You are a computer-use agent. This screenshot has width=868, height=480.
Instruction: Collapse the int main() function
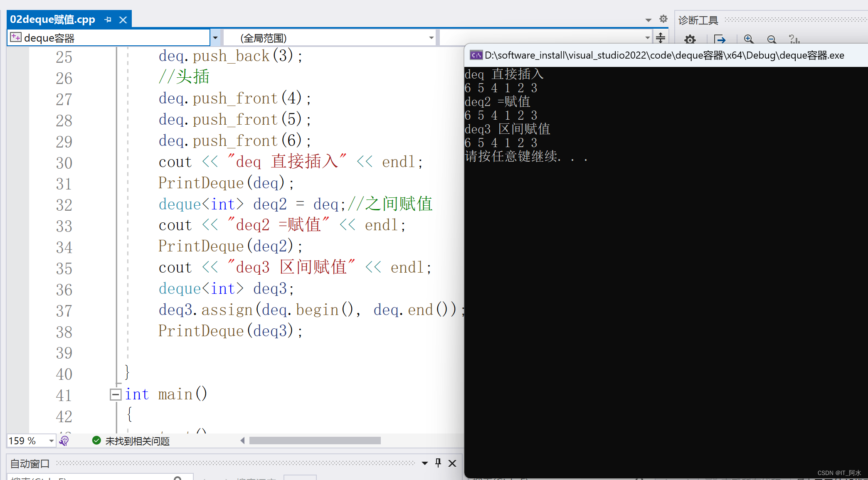pos(115,394)
